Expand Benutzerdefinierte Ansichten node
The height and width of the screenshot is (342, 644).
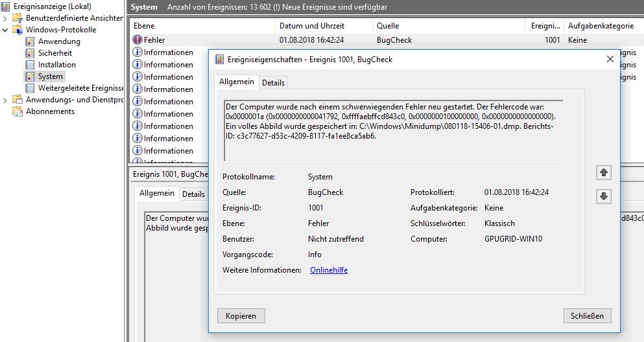(x=5, y=18)
